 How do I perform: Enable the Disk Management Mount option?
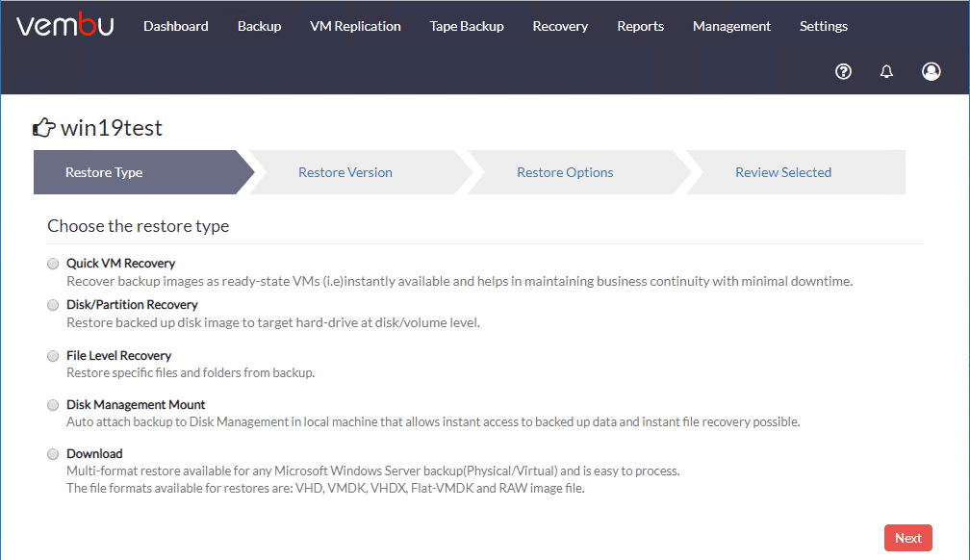53,404
